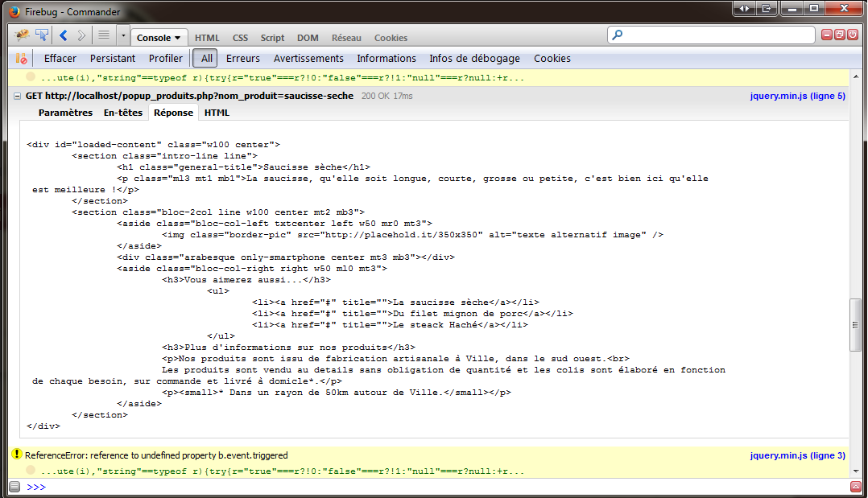Click the back navigation arrow

pyautogui.click(x=62, y=36)
